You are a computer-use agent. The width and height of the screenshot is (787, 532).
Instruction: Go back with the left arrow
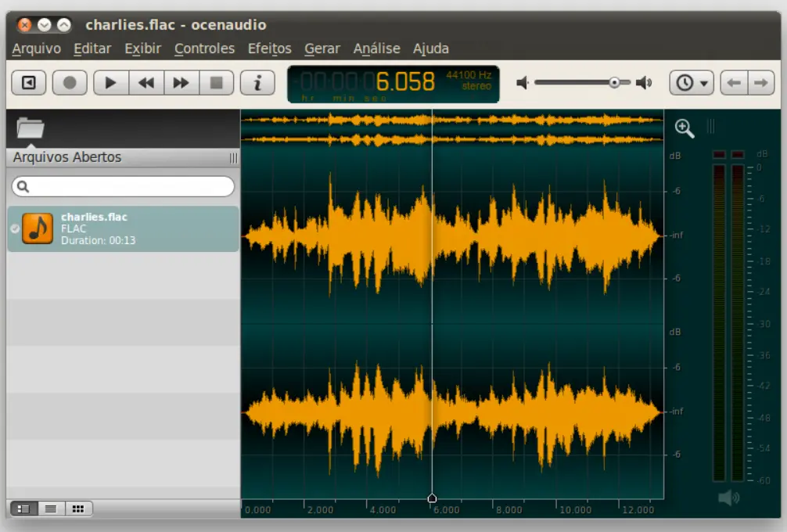[x=734, y=83]
